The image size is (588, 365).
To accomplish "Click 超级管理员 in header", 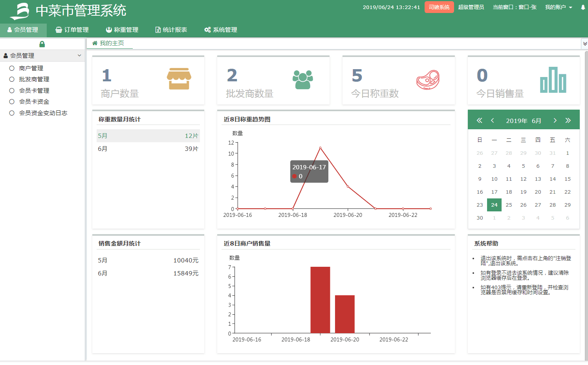I will [x=471, y=7].
